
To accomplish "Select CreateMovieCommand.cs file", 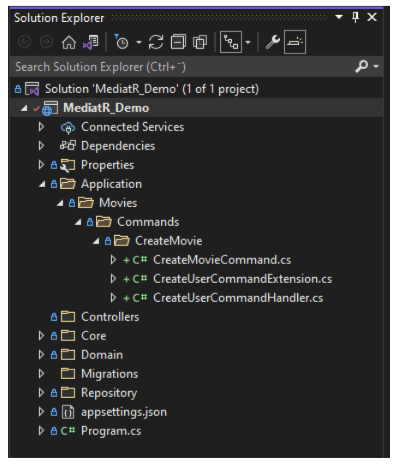I will [222, 260].
